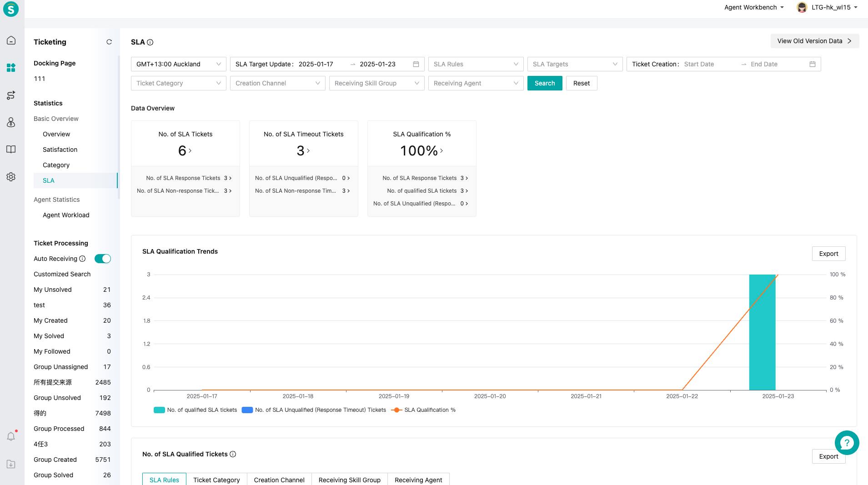This screenshot has width=868, height=485.
Task: Click the user avatar picture
Action: pos(802,7)
